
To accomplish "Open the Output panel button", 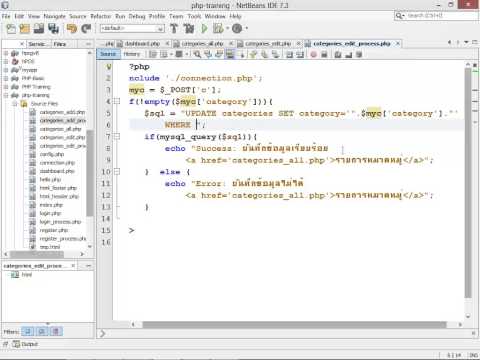I will pyautogui.click(x=25, y=344).
